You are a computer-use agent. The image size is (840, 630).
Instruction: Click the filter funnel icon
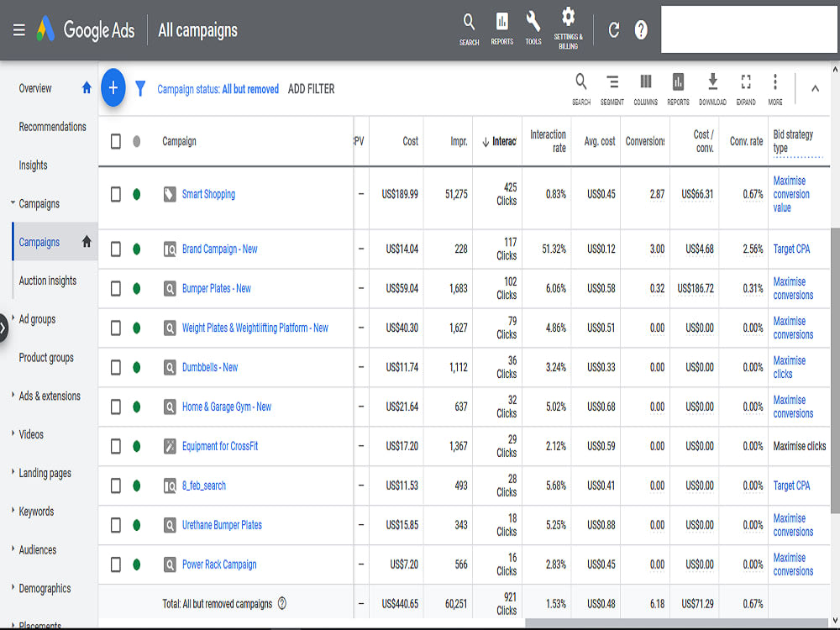click(140, 88)
